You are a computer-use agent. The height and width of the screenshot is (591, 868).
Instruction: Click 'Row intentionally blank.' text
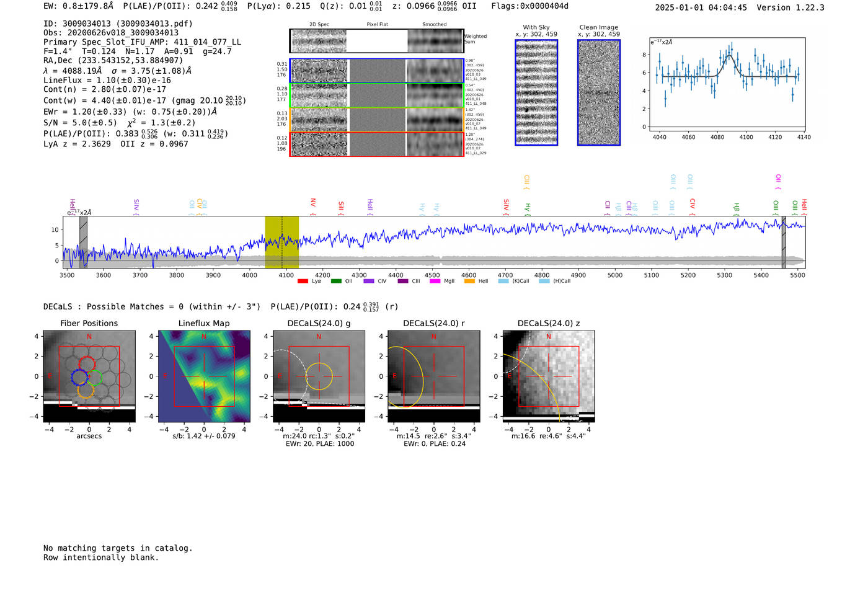[101, 558]
